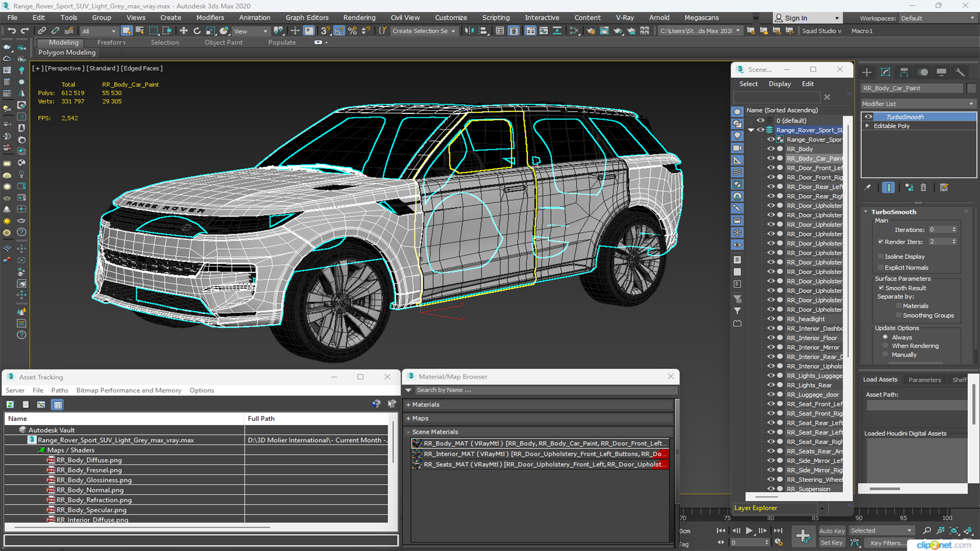Open the Key Filters button
The height and width of the screenshot is (551, 980).
(886, 543)
